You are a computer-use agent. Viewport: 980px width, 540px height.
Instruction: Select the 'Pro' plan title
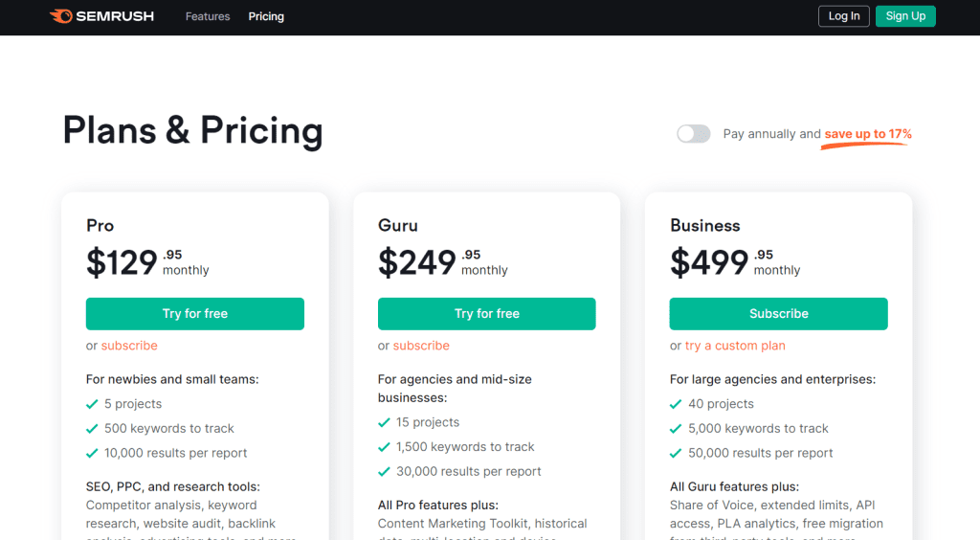pos(100,226)
